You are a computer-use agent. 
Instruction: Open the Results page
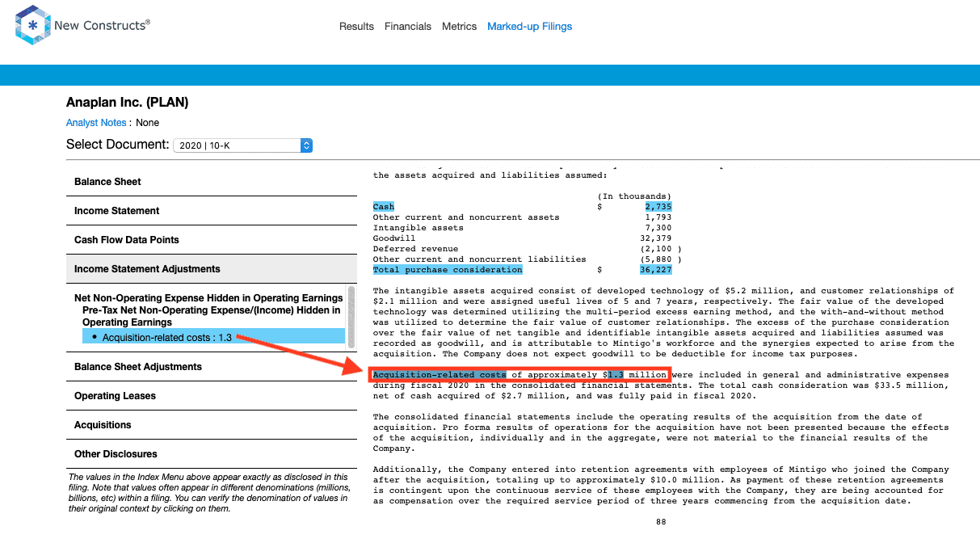coord(356,27)
